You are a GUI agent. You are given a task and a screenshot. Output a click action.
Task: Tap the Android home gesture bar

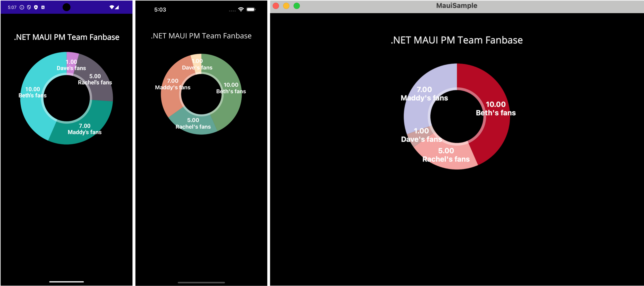(66, 282)
